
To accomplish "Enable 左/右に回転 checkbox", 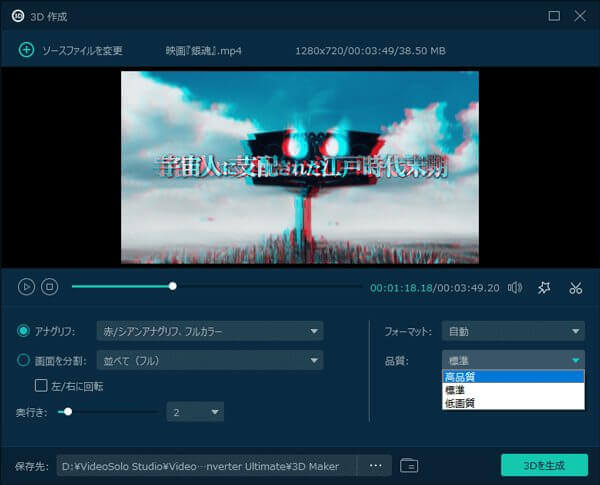I will 41,385.
